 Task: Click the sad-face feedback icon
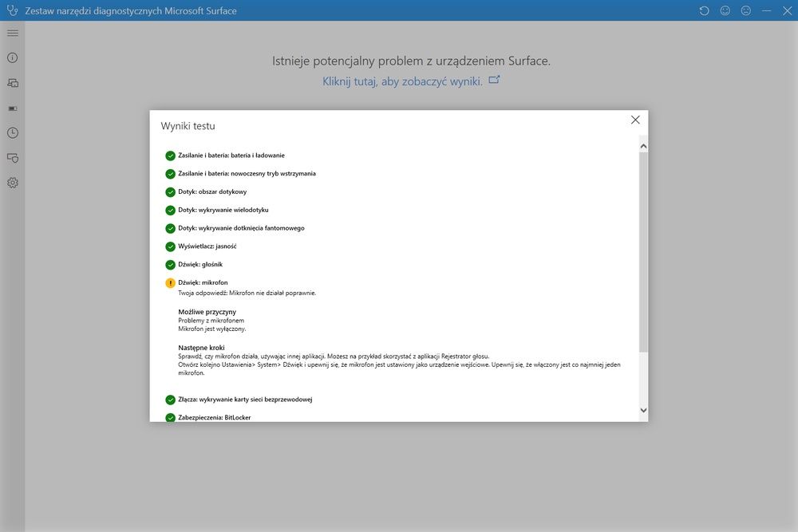pos(746,10)
